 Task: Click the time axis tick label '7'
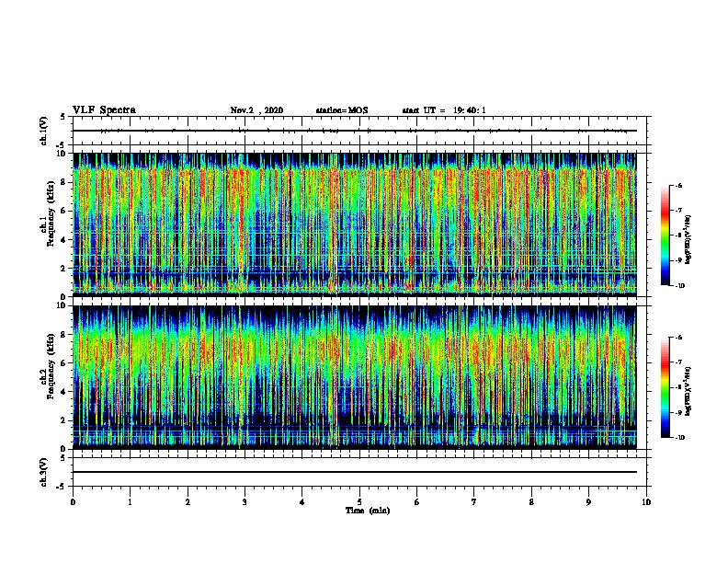pos(474,502)
